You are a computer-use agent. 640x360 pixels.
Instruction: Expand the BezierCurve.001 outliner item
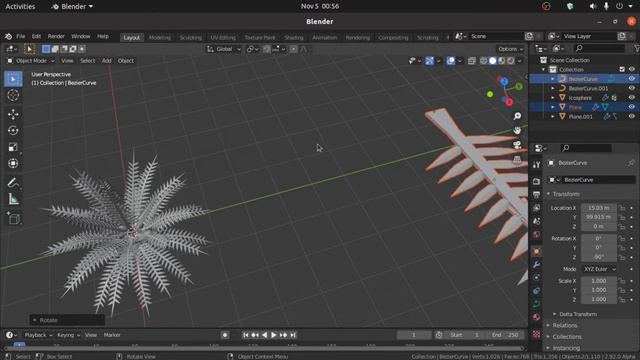pyautogui.click(x=553, y=88)
